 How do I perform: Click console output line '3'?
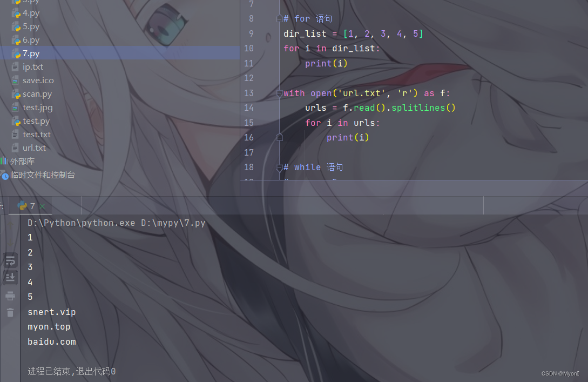(x=30, y=267)
